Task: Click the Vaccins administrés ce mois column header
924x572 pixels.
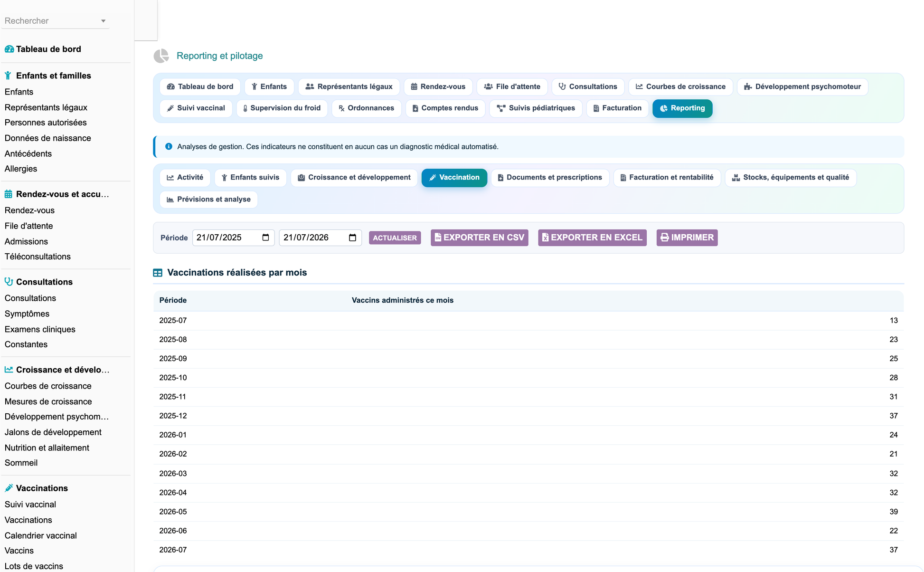Action: (x=403, y=300)
